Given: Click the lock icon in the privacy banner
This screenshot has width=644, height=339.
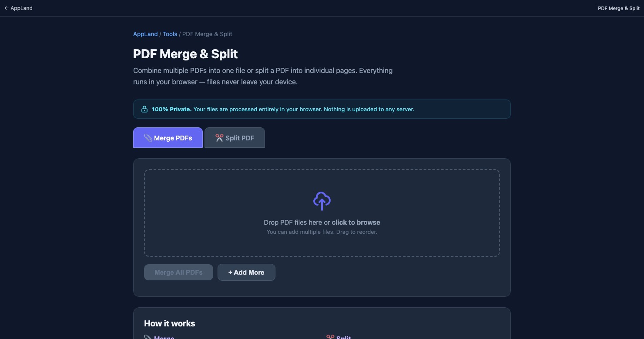Looking at the screenshot, I should pos(144,109).
